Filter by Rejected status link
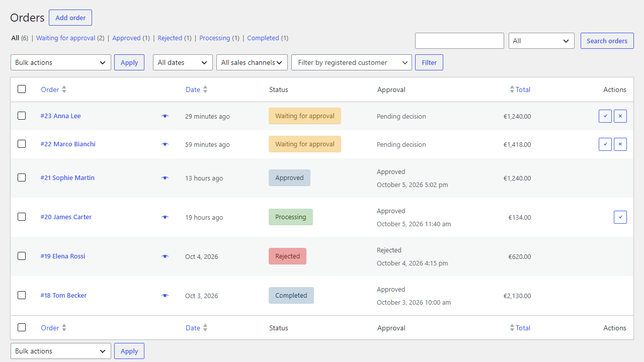The image size is (644, 362). click(175, 38)
